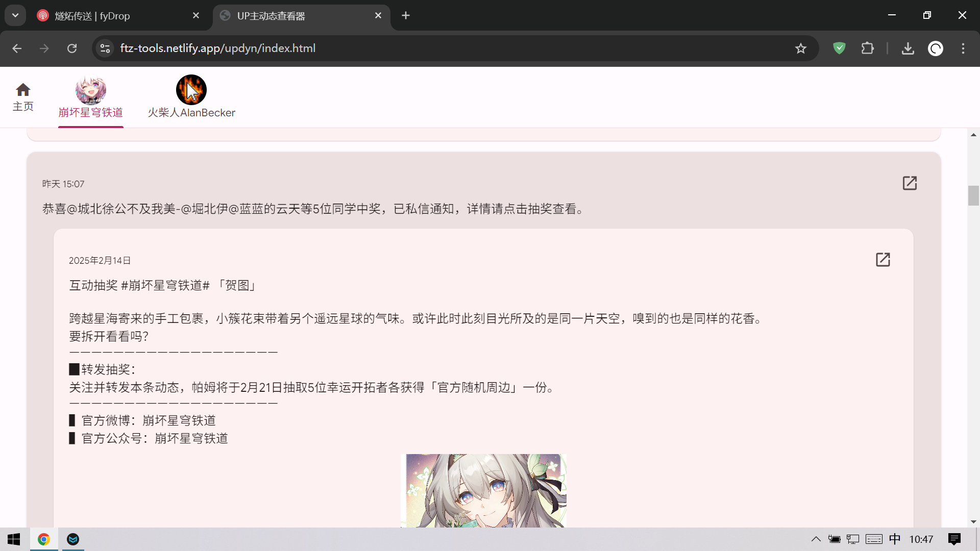Click the character artwork image thumbnail
Screen dimensions: 980x551
click(483, 491)
